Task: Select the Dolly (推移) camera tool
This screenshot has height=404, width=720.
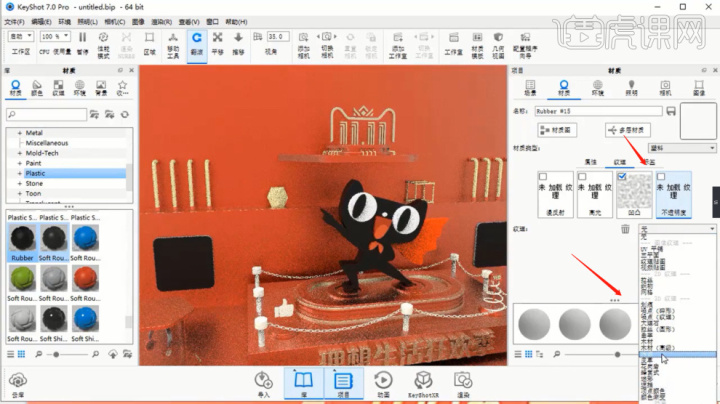Action: point(238,44)
